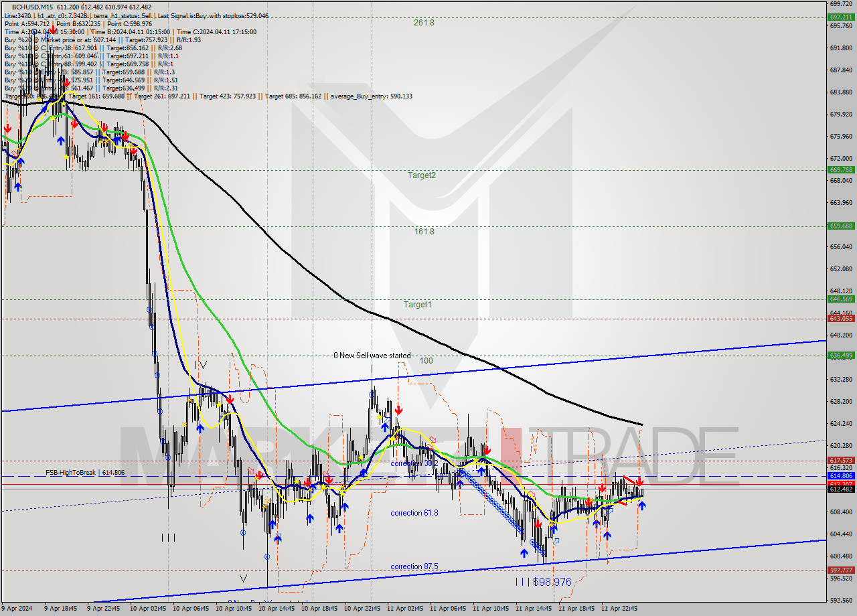Select the green 100 level label
857x616 pixels.
(x=426, y=360)
